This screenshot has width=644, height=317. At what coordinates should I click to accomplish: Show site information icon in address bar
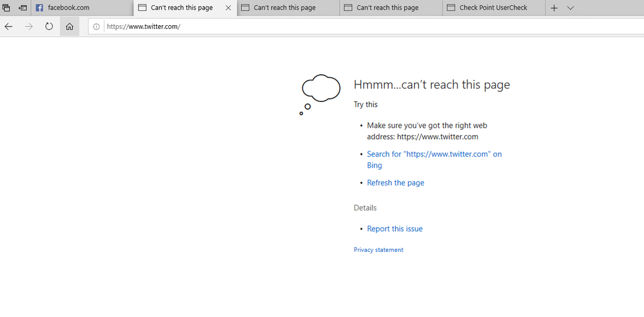(x=96, y=26)
